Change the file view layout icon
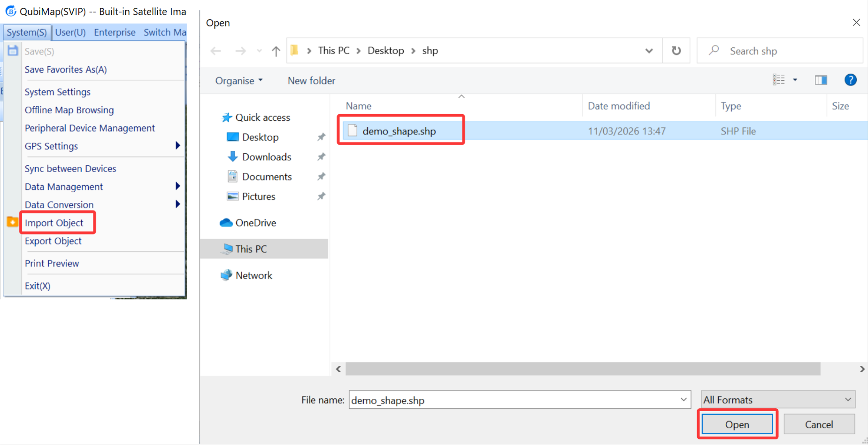Screen dimensions: 868x445 779,80
